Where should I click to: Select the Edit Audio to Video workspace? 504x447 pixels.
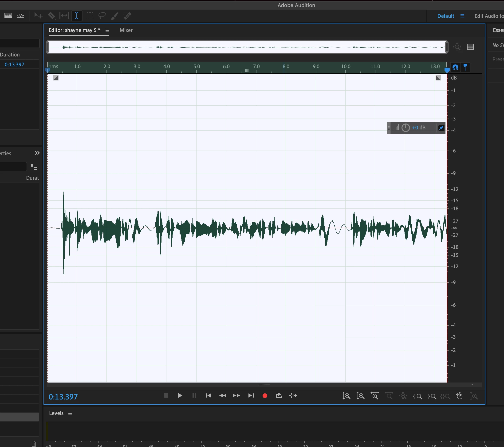(x=489, y=16)
